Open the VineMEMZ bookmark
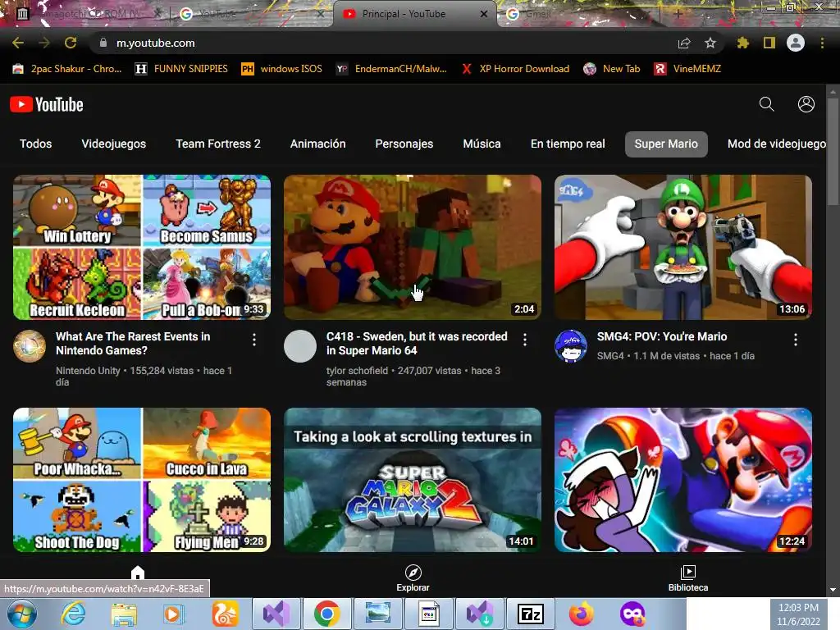The width and height of the screenshot is (840, 630). 688,69
